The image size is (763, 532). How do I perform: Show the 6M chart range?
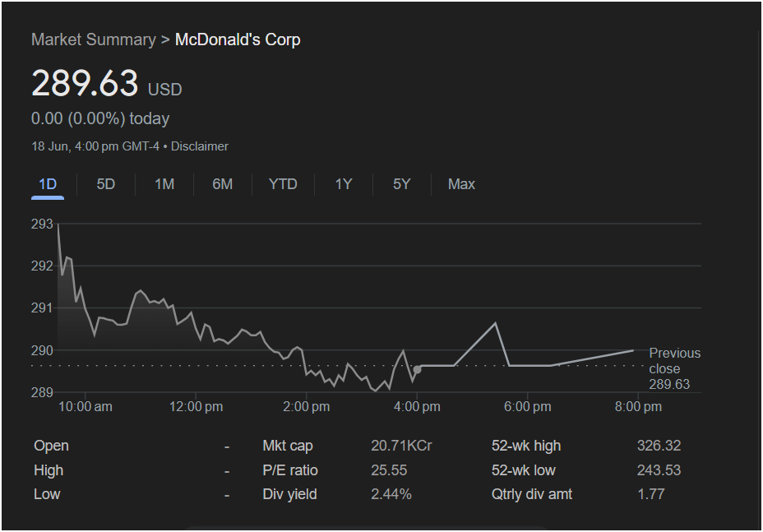coord(222,184)
